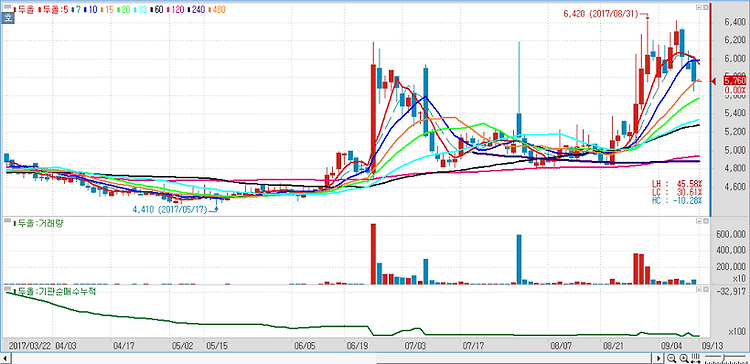Click the 6,200 price axis label
Screen dimensions: 750x364
734,40
